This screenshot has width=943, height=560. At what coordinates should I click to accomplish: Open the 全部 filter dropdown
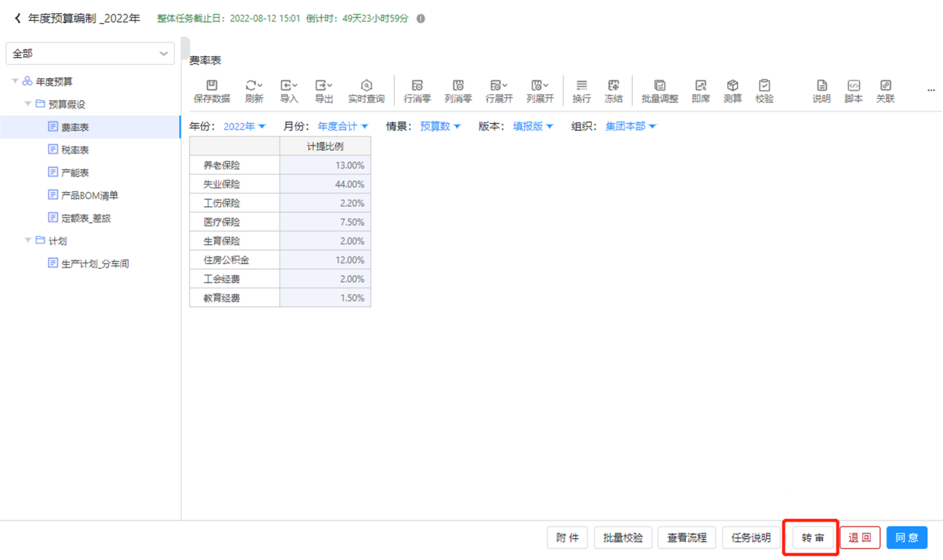(90, 53)
